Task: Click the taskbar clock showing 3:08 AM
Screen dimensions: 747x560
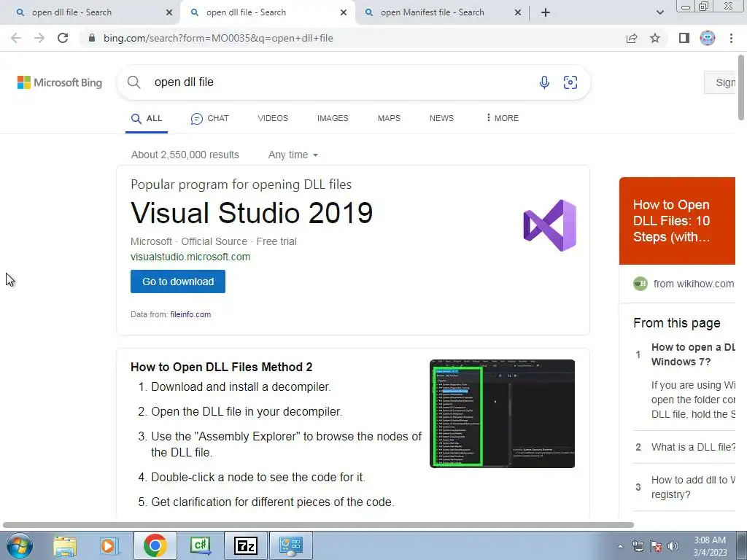Action: click(710, 546)
